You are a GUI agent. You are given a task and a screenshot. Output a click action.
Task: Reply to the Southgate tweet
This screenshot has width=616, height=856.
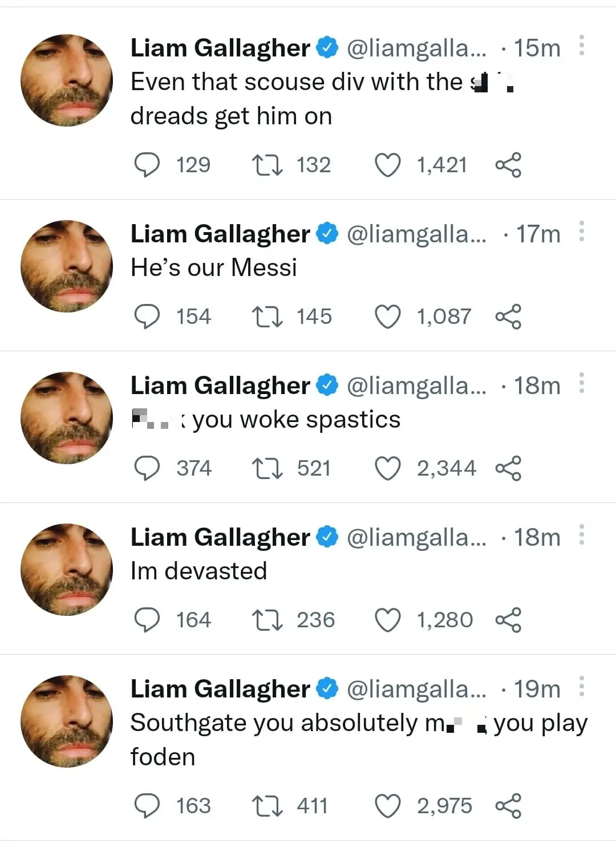[x=148, y=806]
